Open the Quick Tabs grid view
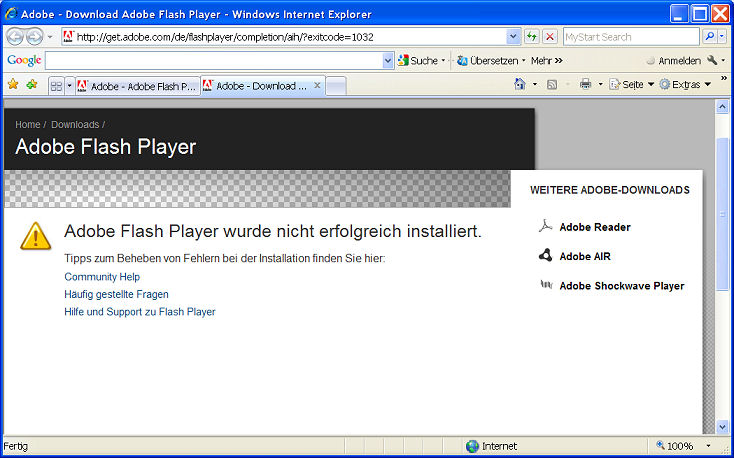This screenshot has width=734, height=458. (56, 86)
